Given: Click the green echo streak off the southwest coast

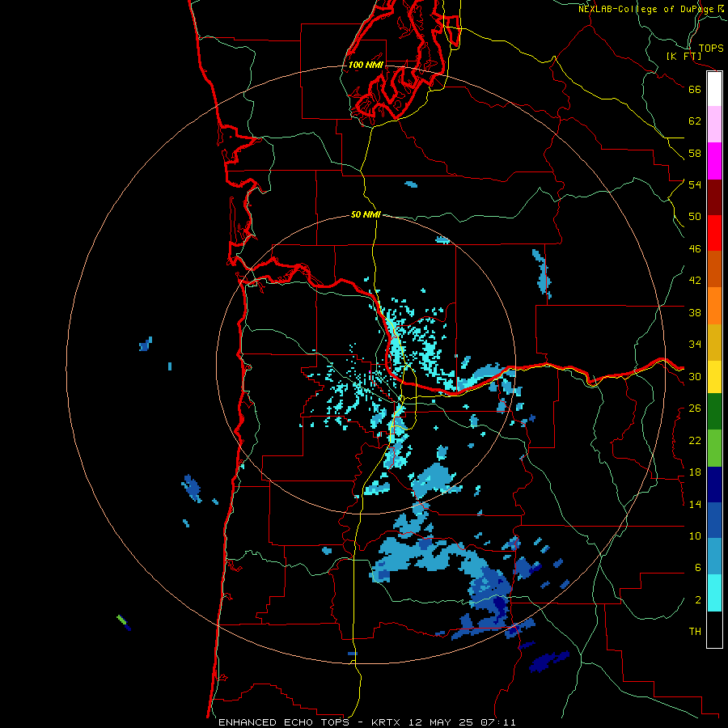Looking at the screenshot, I should pyautogui.click(x=121, y=620).
